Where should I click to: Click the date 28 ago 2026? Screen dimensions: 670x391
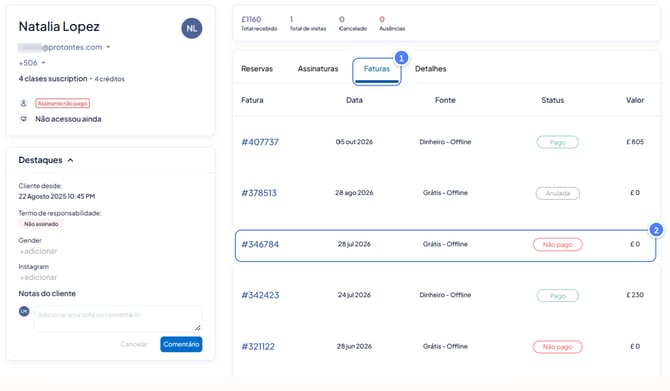(x=354, y=193)
